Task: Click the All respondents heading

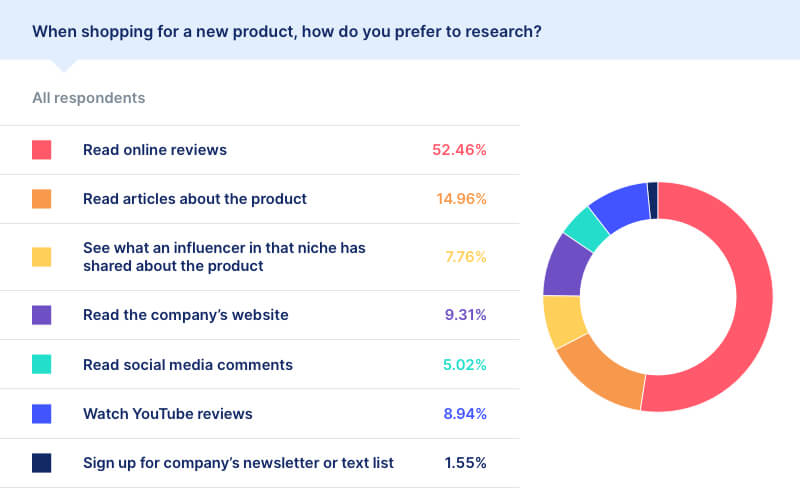Action: 88,98
